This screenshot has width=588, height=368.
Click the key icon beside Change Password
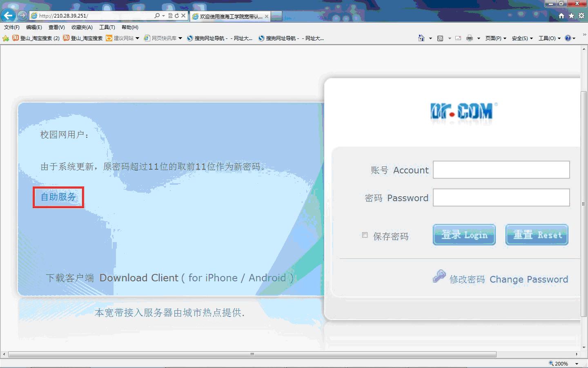point(439,276)
